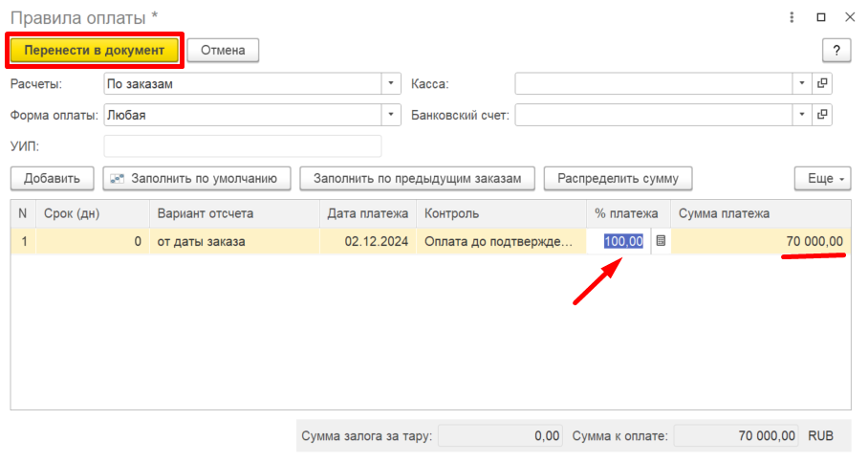
Task: Open the Еще dropdown menu
Action: 823,178
